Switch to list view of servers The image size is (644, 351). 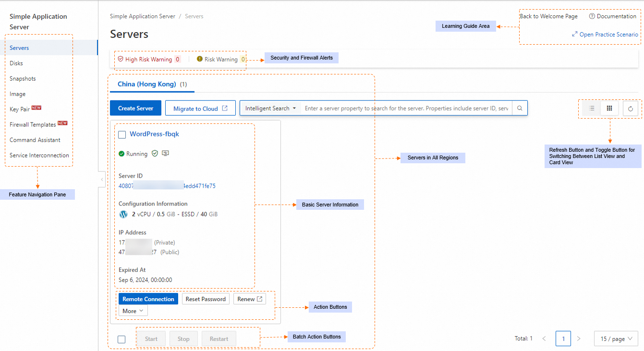592,109
